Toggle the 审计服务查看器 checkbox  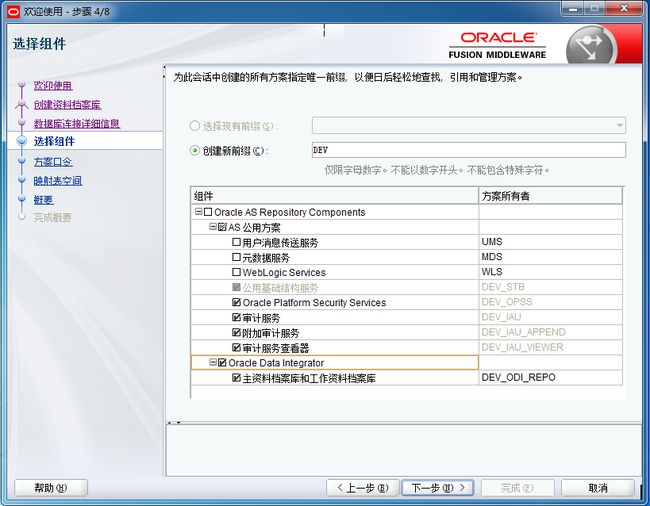236,347
